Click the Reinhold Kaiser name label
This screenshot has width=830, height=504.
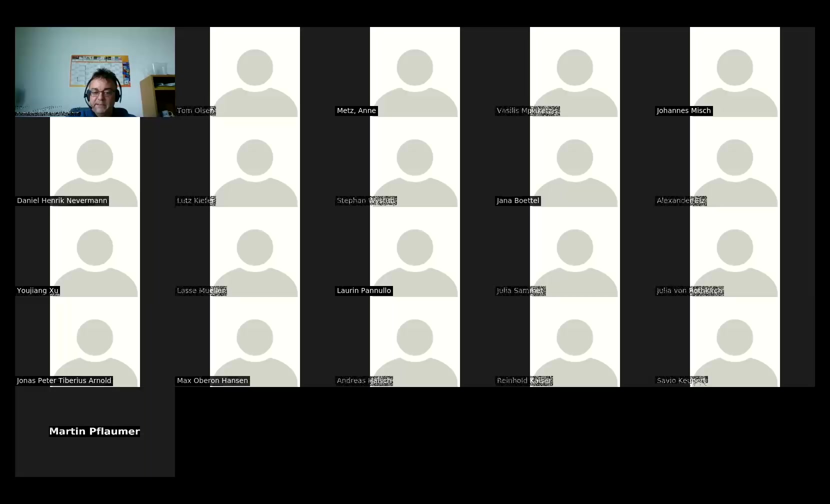click(524, 380)
